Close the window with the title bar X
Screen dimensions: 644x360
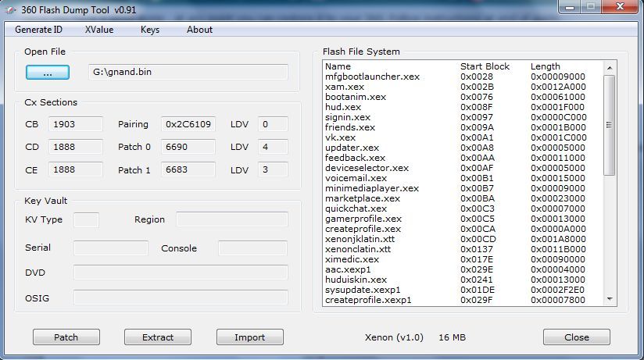tap(621, 6)
